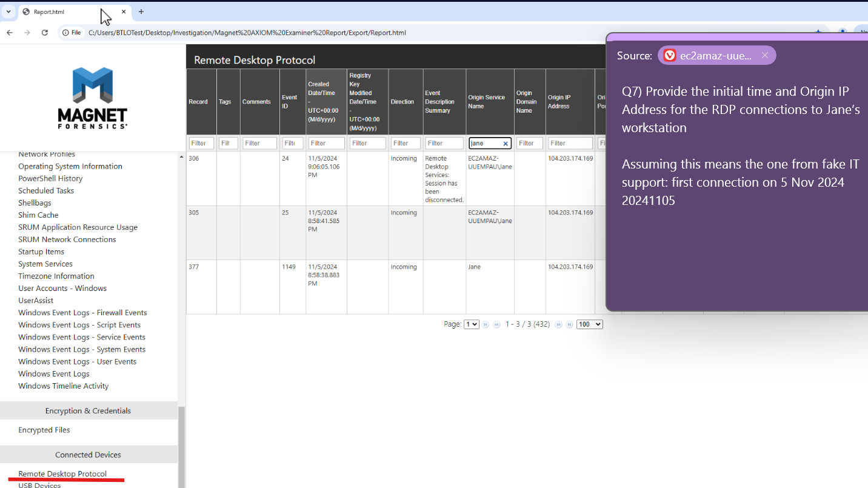Open PowerShell History in sidebar
This screenshot has height=488, width=868.
pyautogui.click(x=50, y=178)
